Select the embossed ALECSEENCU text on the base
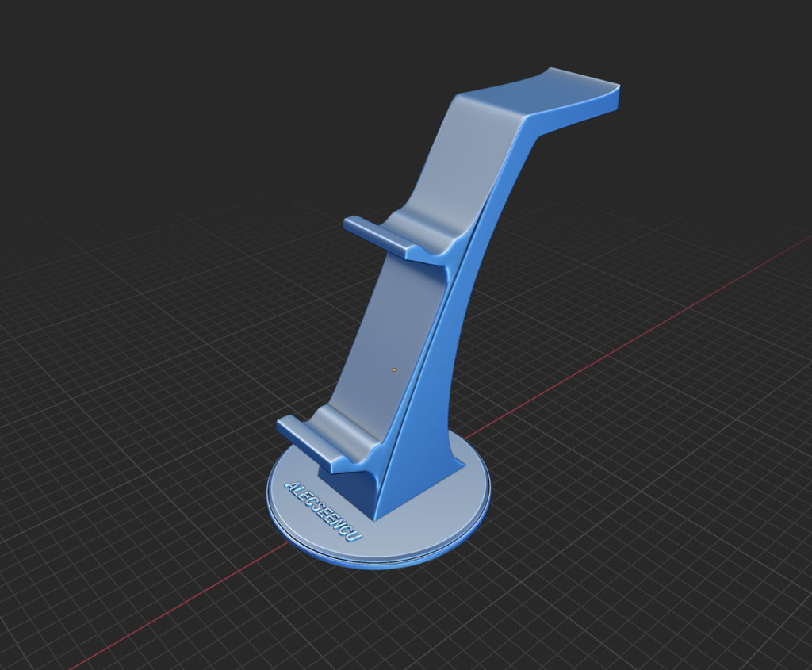The height and width of the screenshot is (670, 812). tap(323, 511)
